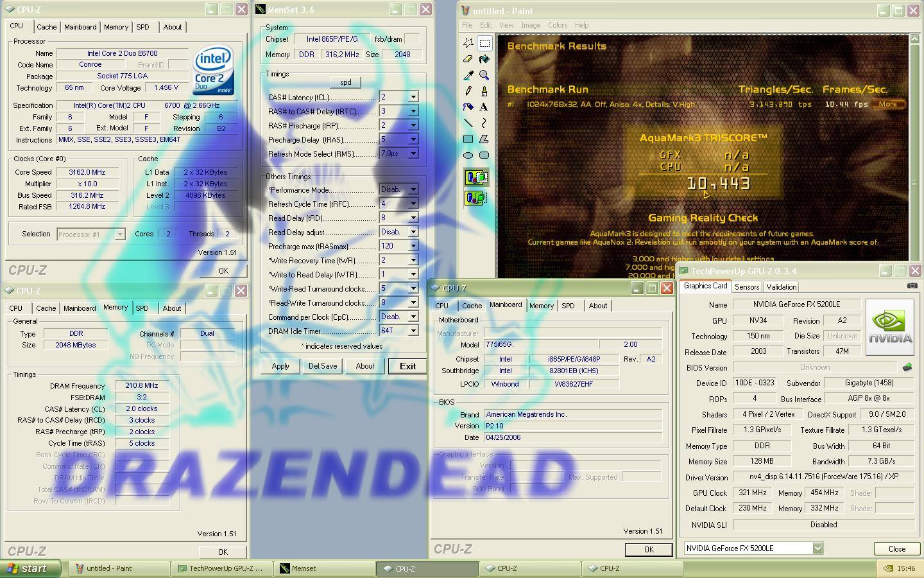Expand the Refresh Mode Select dropdown
The image size is (924, 578).
click(x=413, y=153)
